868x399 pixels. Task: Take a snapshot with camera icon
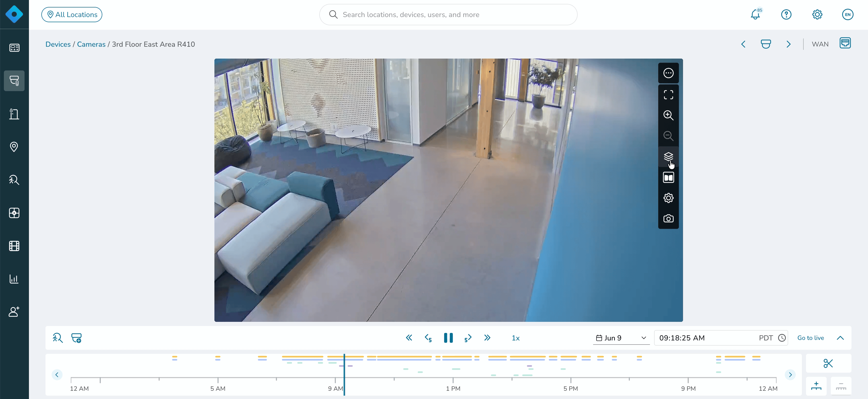click(669, 219)
